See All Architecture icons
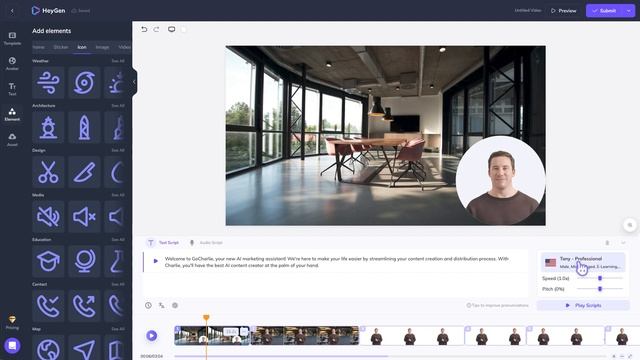640x360 pixels. pos(118,106)
